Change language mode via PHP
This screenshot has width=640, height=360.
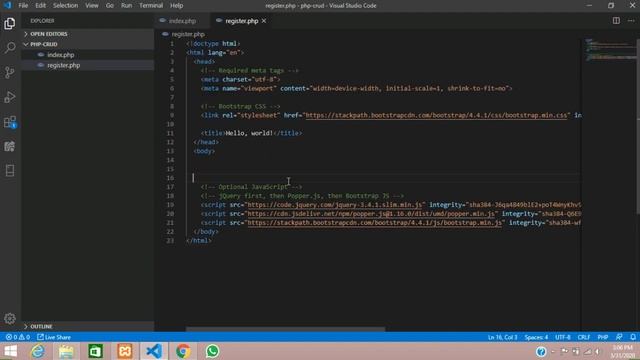point(603,337)
